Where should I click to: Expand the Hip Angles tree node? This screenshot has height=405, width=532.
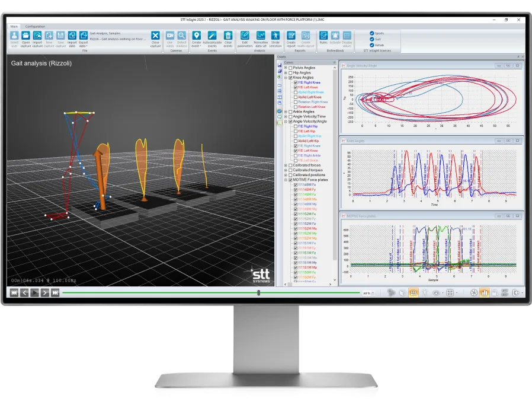286,73
